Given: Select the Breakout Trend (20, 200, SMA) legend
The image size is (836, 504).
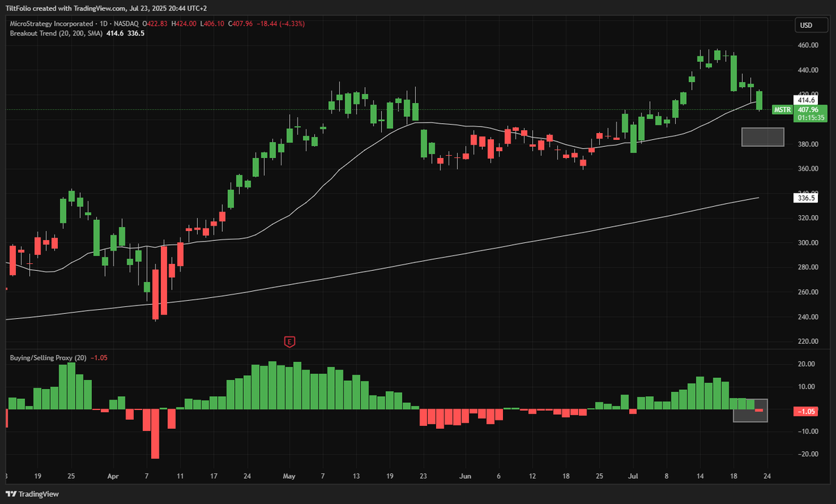Looking at the screenshot, I should point(55,33).
